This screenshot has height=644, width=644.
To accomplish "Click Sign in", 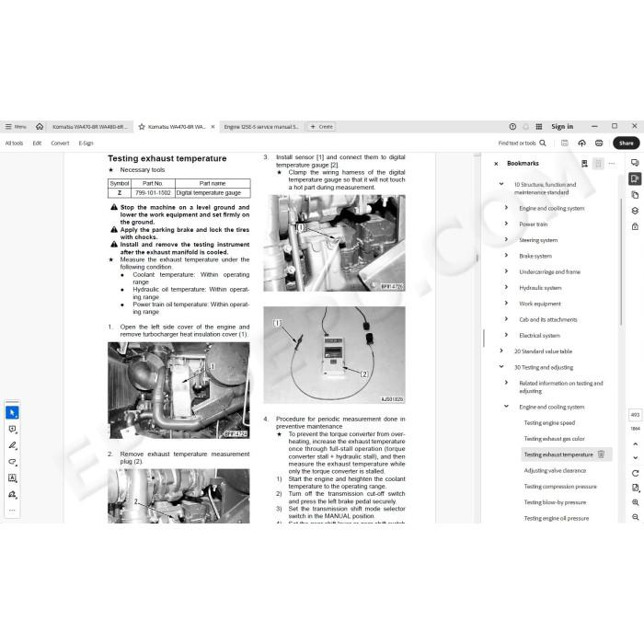I will coord(562,127).
